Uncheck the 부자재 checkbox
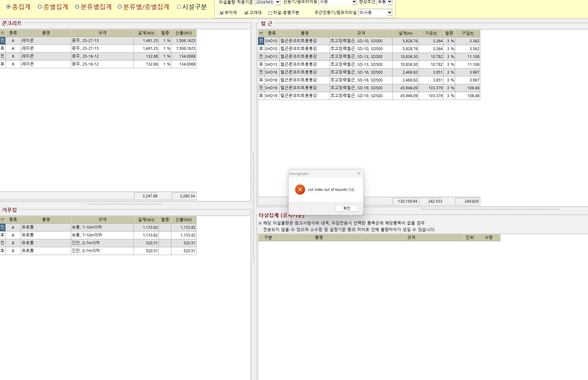Viewport: 588px width, 380px height. 222,13
